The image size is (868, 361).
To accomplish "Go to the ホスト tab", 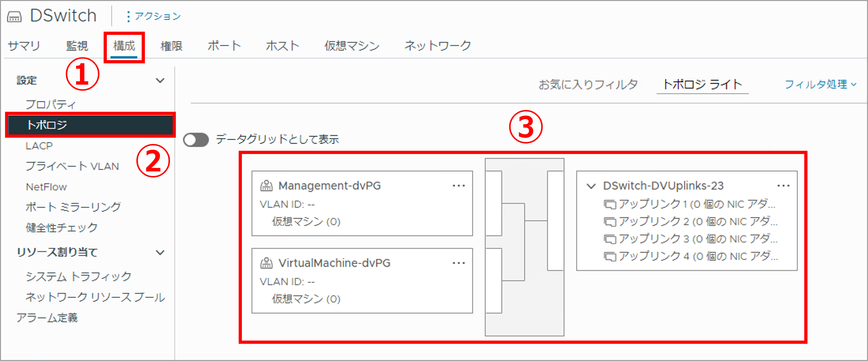I will [x=282, y=46].
